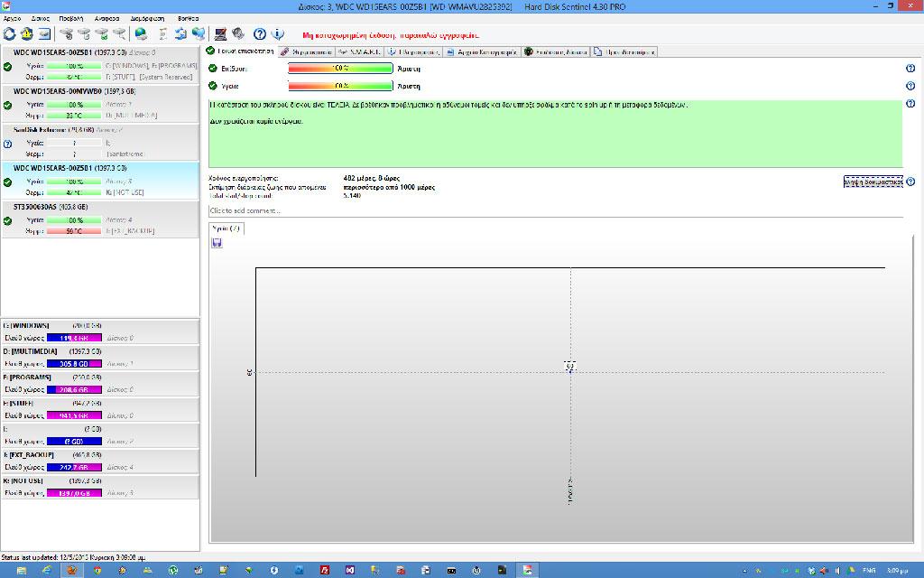Screen dimensions: 924x578
Task: Click the yellow warning alert toolbar icon
Action: (27, 34)
